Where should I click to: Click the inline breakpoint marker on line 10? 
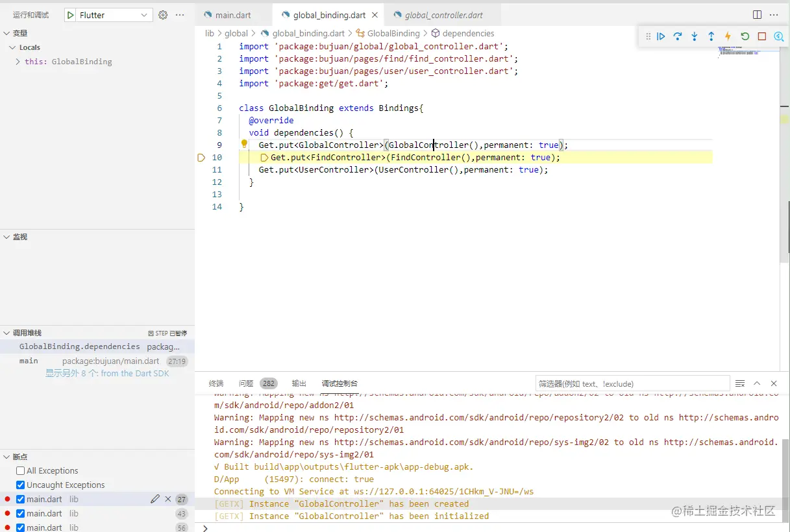click(x=264, y=158)
